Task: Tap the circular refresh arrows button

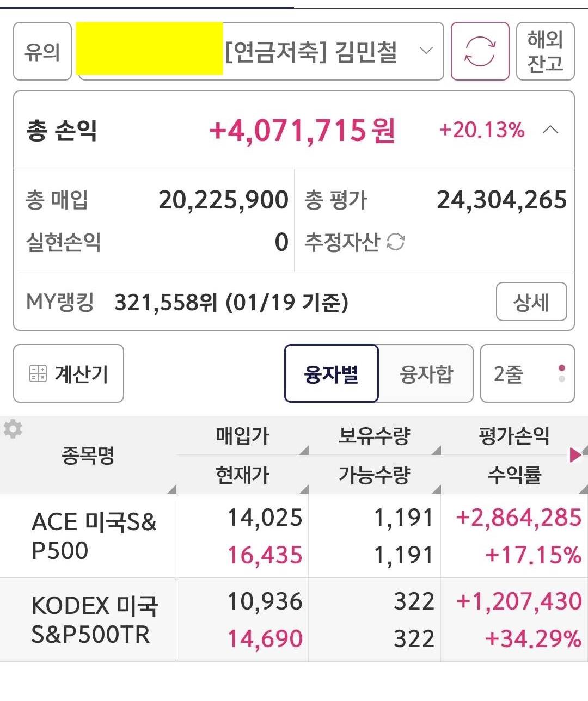Action: pos(480,51)
